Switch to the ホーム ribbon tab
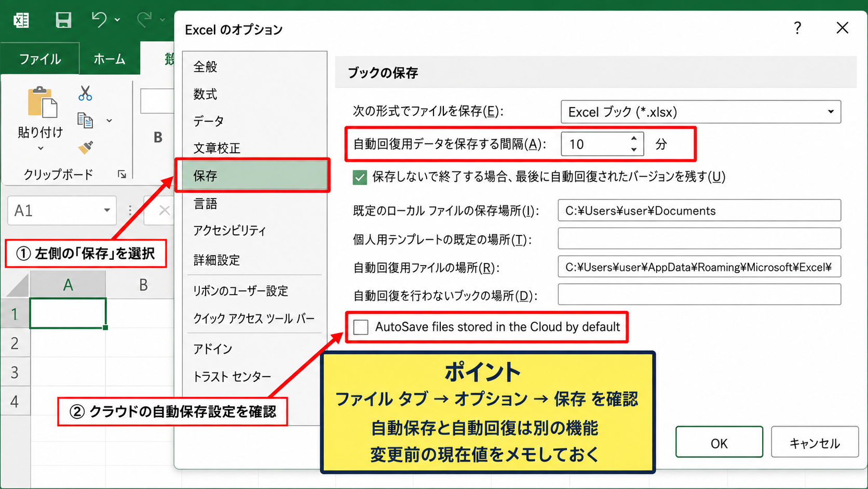Image resolution: width=868 pixels, height=489 pixels. coord(109,59)
